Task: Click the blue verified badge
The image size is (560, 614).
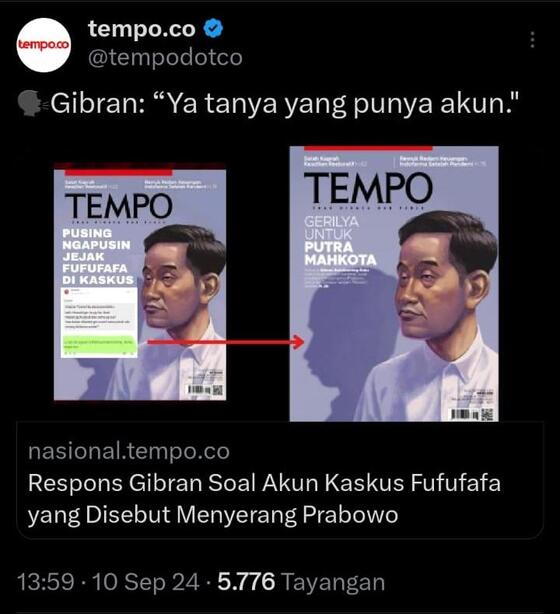Action: (214, 29)
